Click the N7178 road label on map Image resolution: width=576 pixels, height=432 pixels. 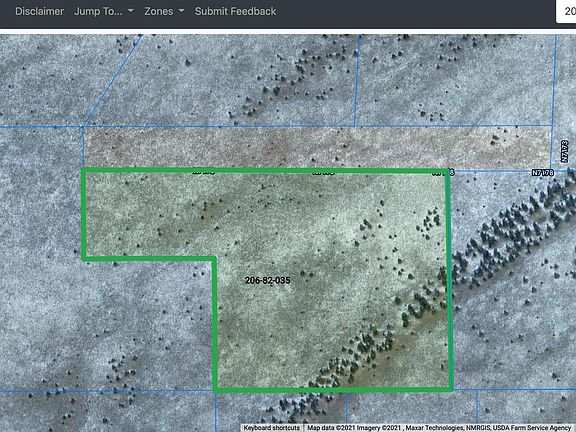543,172
